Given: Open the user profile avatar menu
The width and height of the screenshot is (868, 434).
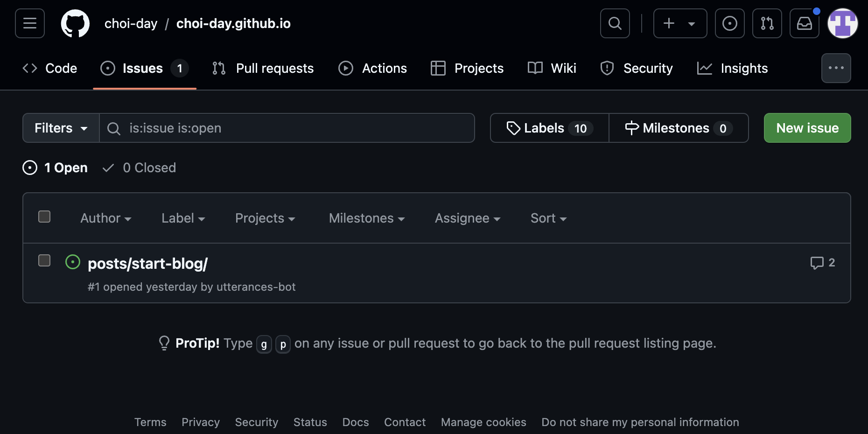Looking at the screenshot, I should 842,23.
